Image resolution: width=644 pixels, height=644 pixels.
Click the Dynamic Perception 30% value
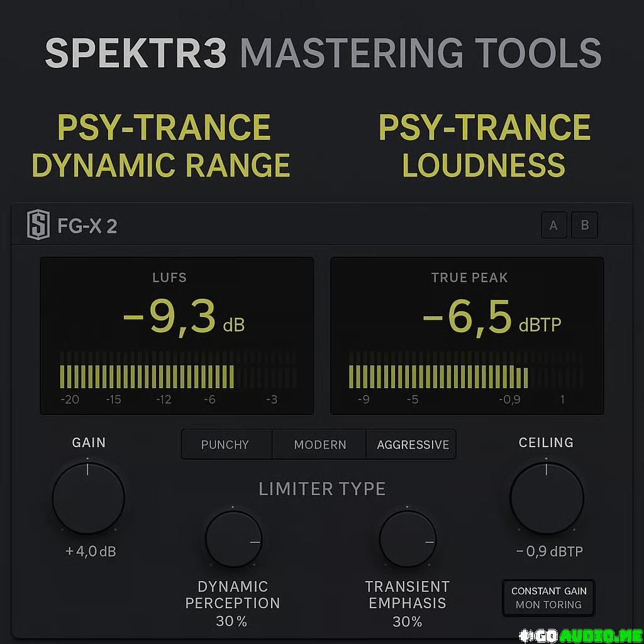coord(232,622)
